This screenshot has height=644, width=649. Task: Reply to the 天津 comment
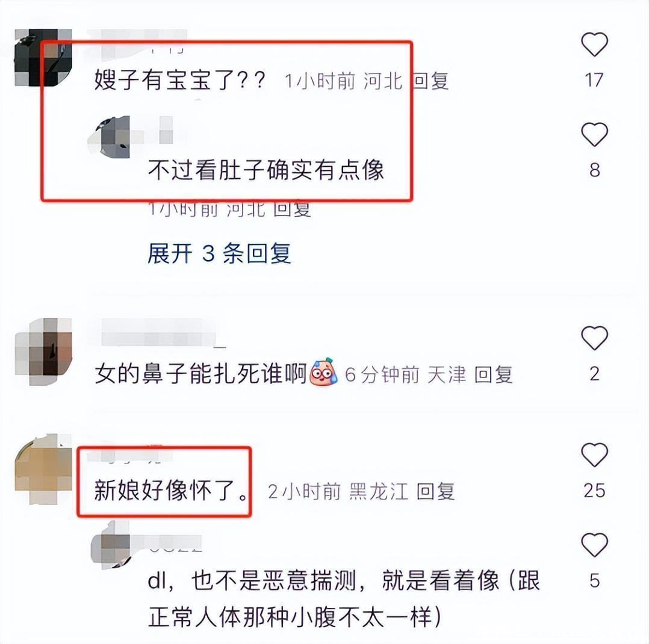pyautogui.click(x=494, y=374)
